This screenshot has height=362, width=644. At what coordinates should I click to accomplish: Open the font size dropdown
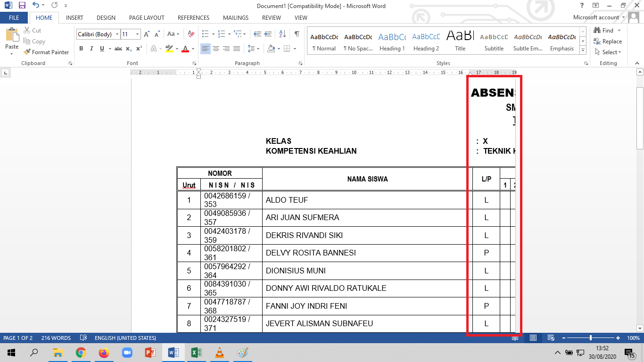click(137, 34)
